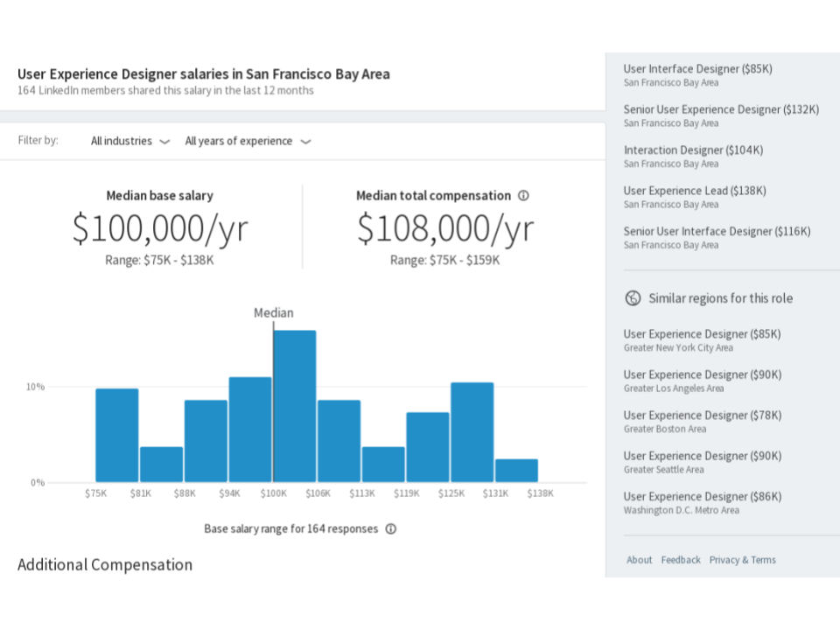840x630 pixels.
Task: Open Privacy & Terms link
Action: pyautogui.click(x=743, y=560)
